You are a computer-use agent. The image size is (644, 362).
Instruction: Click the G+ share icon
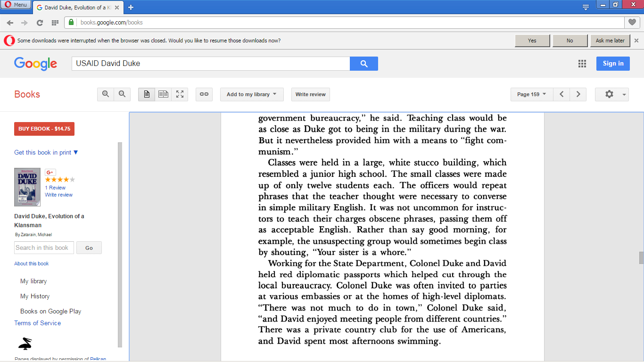point(50,172)
